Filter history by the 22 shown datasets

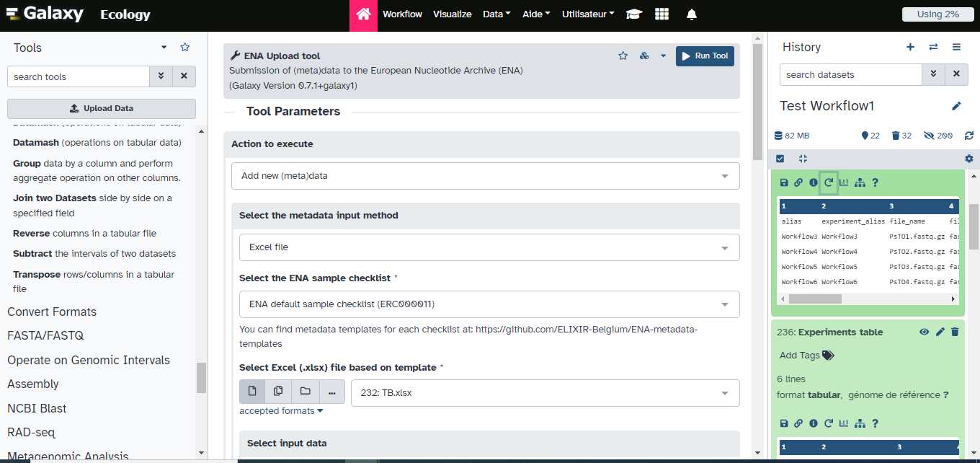click(x=870, y=136)
